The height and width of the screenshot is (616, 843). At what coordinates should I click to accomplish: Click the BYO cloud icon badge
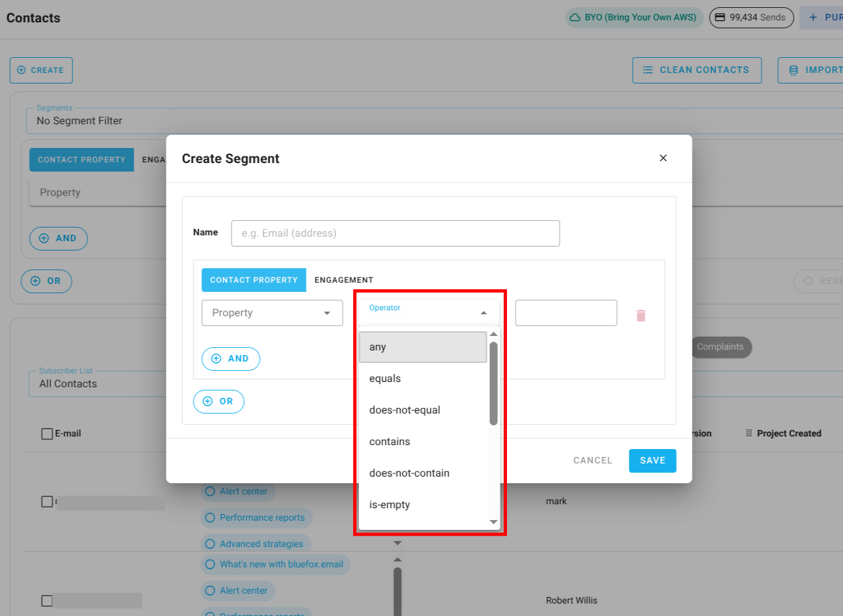(575, 18)
